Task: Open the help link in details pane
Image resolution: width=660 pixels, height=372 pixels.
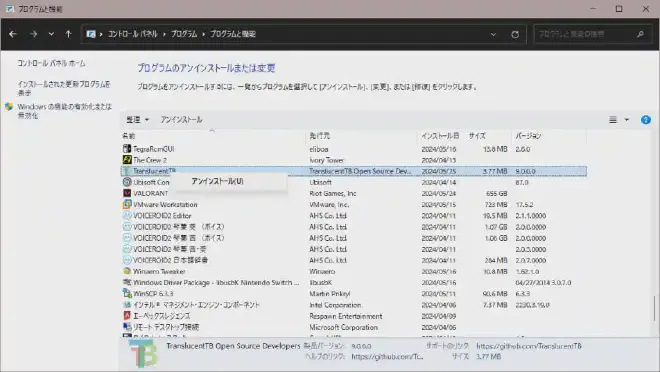Action: pos(387,356)
